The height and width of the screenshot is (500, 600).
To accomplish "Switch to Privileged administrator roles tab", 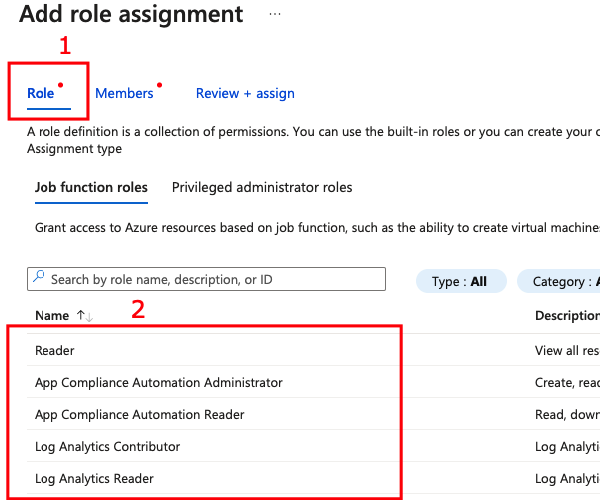I will coord(262,187).
